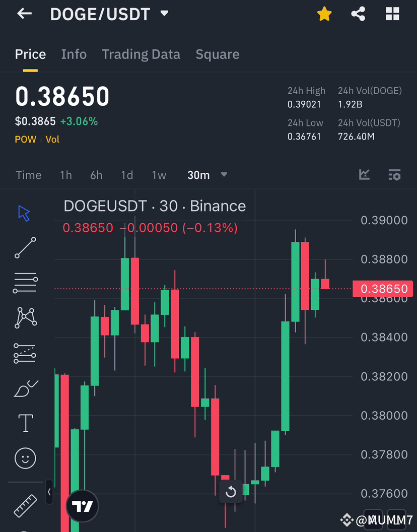This screenshot has width=417, height=532.
Task: Open the TradingView logo link
Action: click(x=82, y=506)
